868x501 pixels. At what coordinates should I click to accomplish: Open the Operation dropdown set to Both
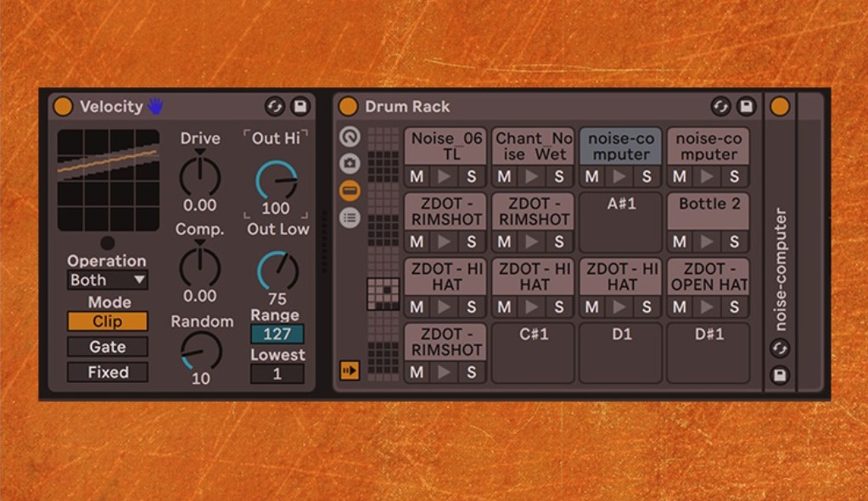click(108, 281)
